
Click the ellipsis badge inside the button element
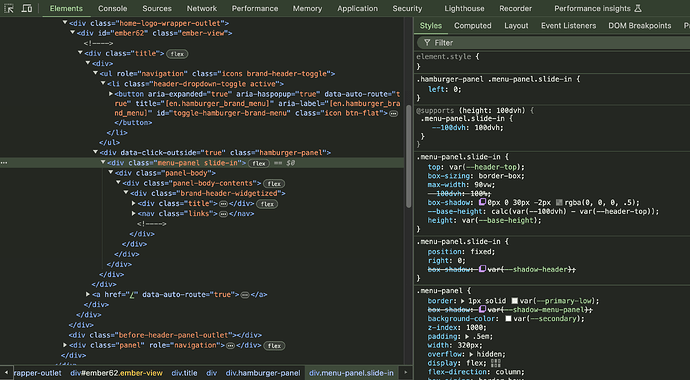pos(394,113)
